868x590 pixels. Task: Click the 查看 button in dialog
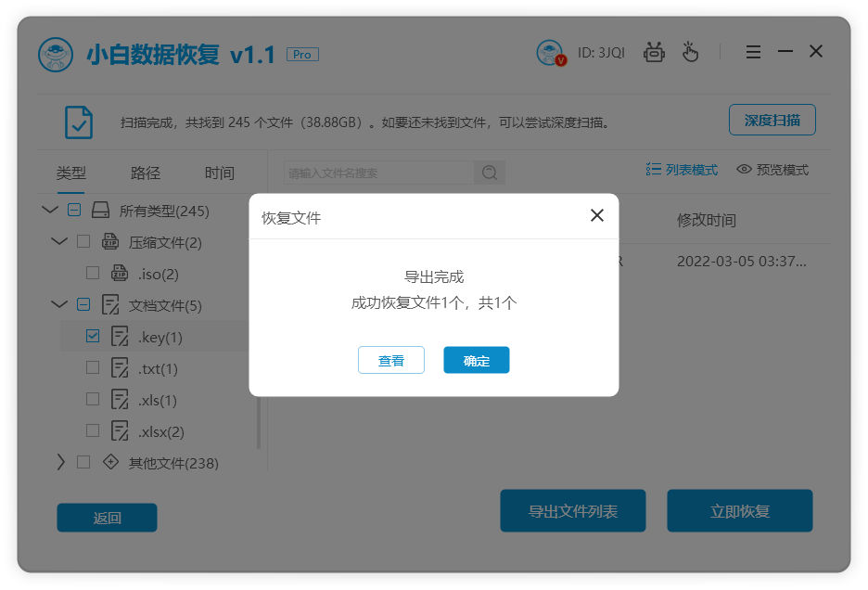tap(391, 360)
